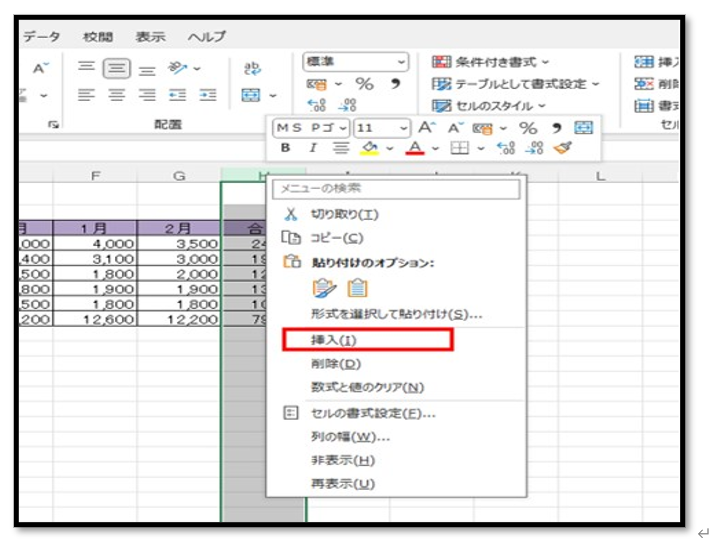Expand fill color dropdown in mini toolbar
The height and width of the screenshot is (541, 714).
pos(390,148)
